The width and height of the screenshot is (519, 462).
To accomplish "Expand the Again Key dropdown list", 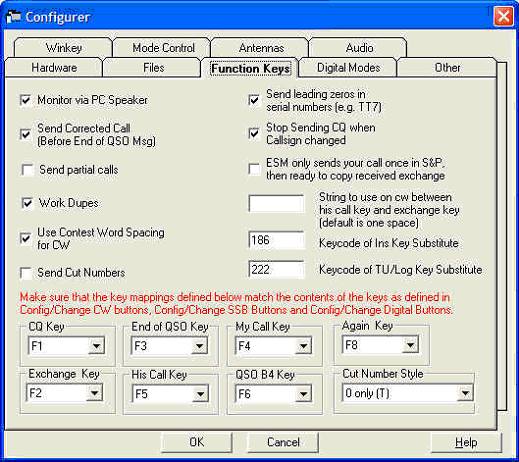I will [x=410, y=345].
